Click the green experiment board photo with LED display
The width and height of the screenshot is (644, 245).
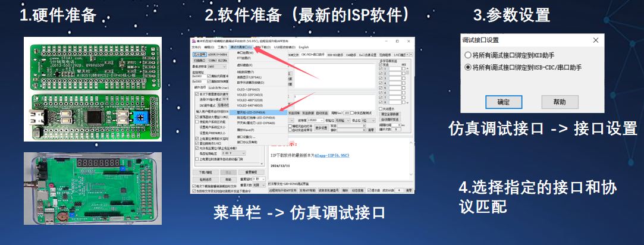point(93,189)
